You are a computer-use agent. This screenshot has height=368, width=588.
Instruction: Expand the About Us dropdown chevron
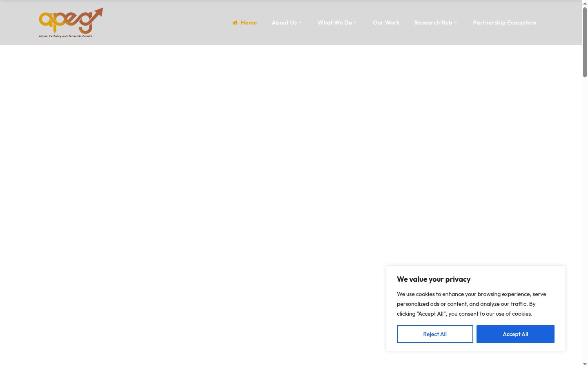coord(300,22)
